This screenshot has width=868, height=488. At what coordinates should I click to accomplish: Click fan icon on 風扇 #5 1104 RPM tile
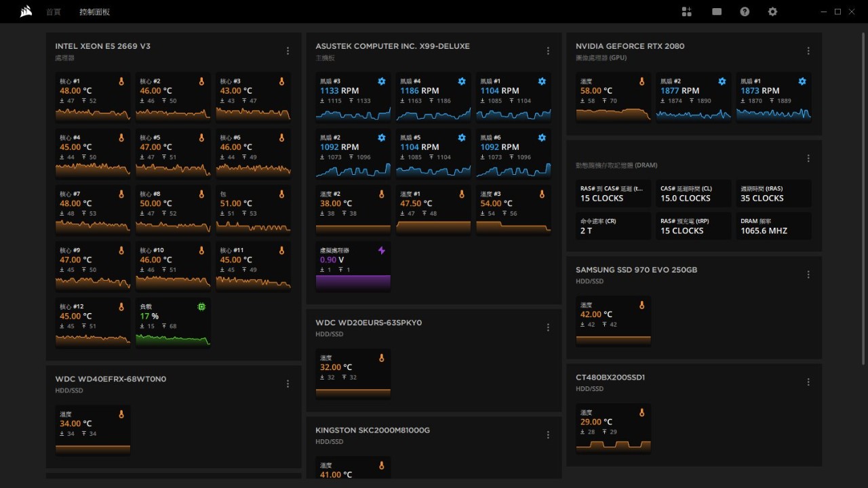[x=462, y=138]
